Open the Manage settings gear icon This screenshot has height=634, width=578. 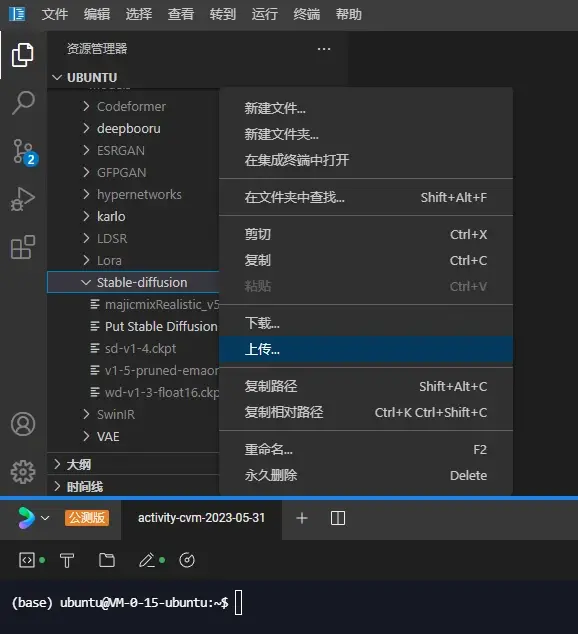(23, 472)
